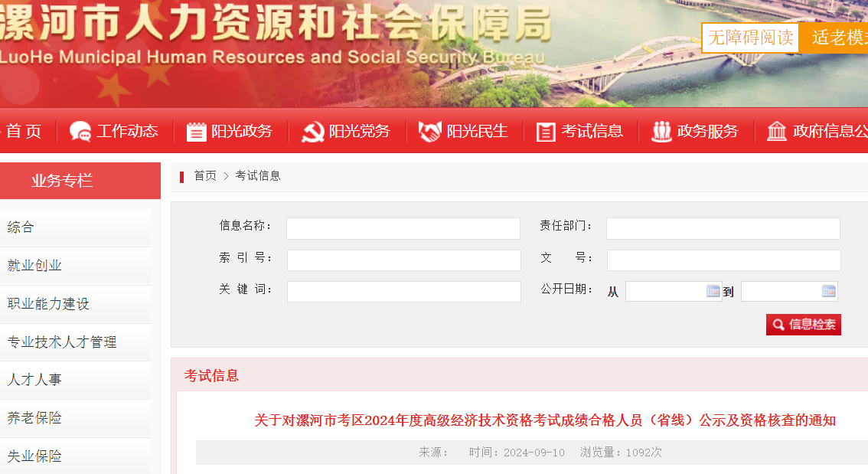Click the handshake icon beside 阳光民生
This screenshot has width=868, height=474.
tap(429, 132)
